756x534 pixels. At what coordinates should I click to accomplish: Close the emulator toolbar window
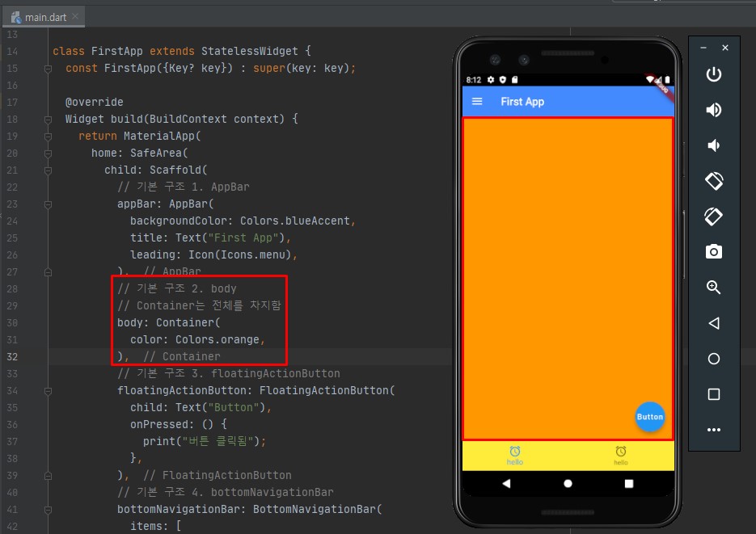tap(725, 48)
